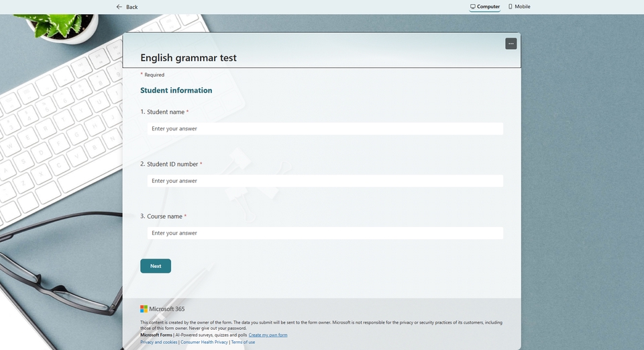This screenshot has height=350, width=644.
Task: Click the Student name answer field
Action: 325,129
